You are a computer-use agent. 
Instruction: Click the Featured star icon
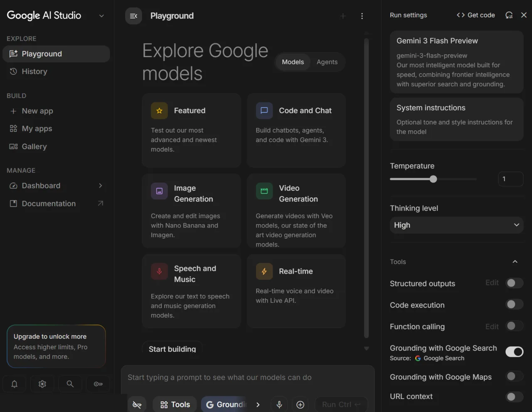coord(159,110)
